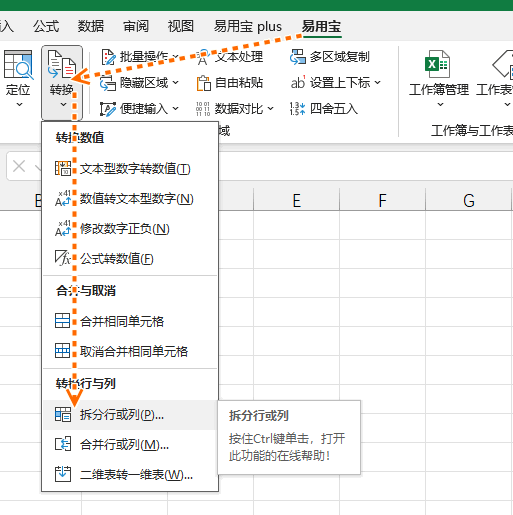
Task: Select column G header
Action: pos(469,200)
